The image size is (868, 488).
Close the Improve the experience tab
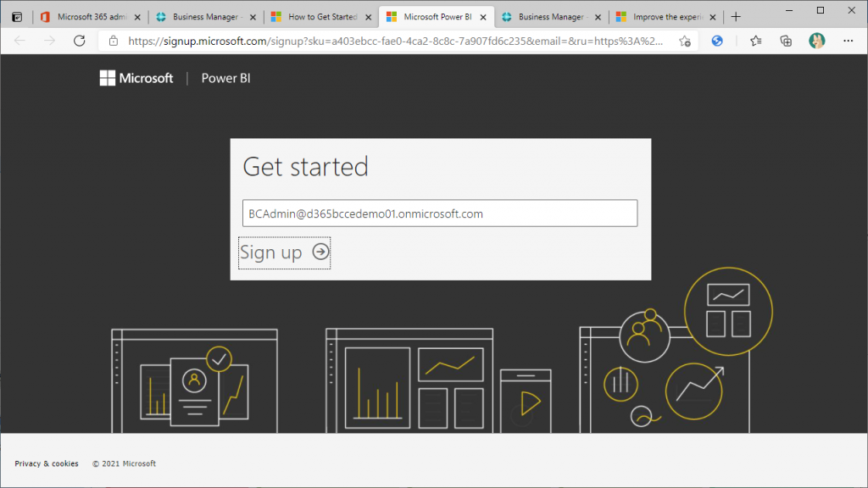[x=713, y=17]
